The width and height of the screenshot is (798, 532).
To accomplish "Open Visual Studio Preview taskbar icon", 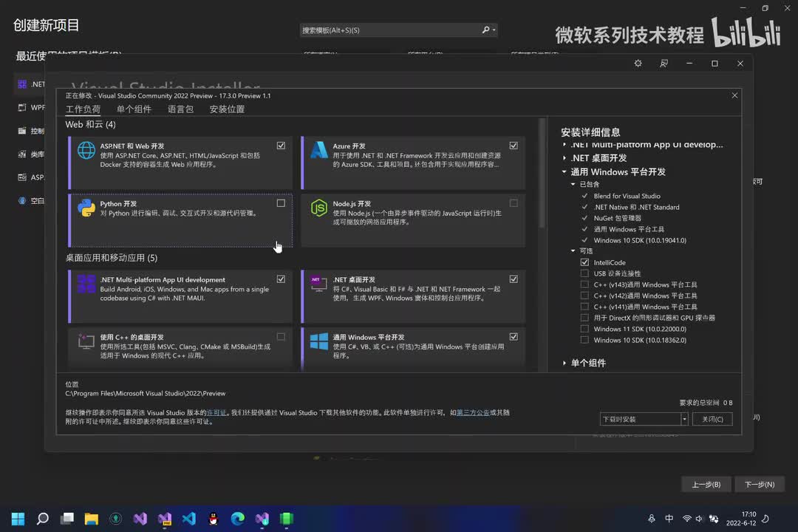I will click(164, 519).
